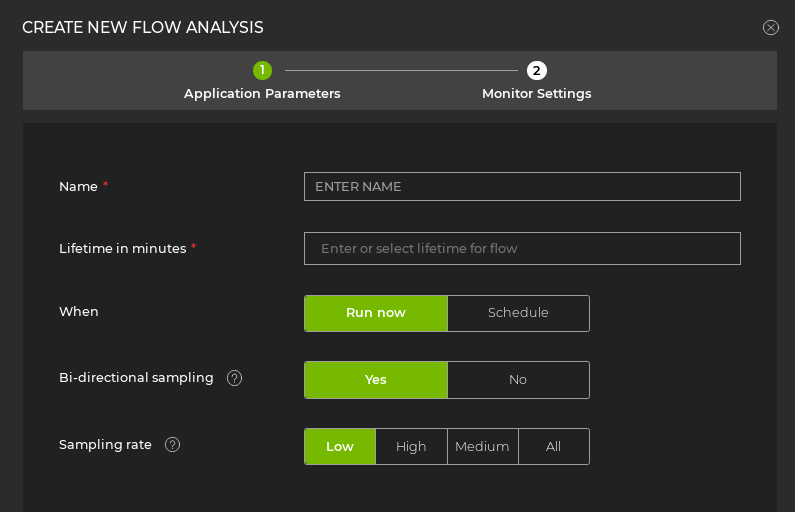Select All sampling rate
Viewport: 795px width, 512px height.
point(553,447)
